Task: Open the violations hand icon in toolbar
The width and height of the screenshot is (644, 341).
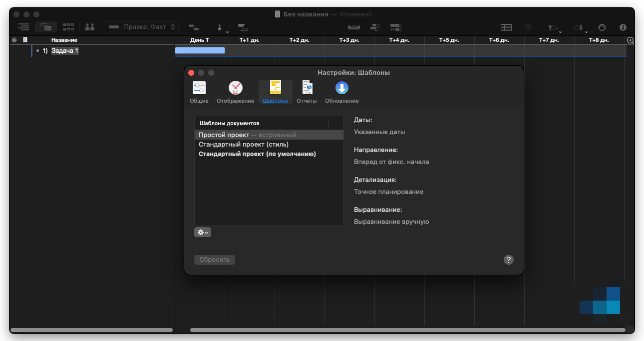Action: coord(602,27)
